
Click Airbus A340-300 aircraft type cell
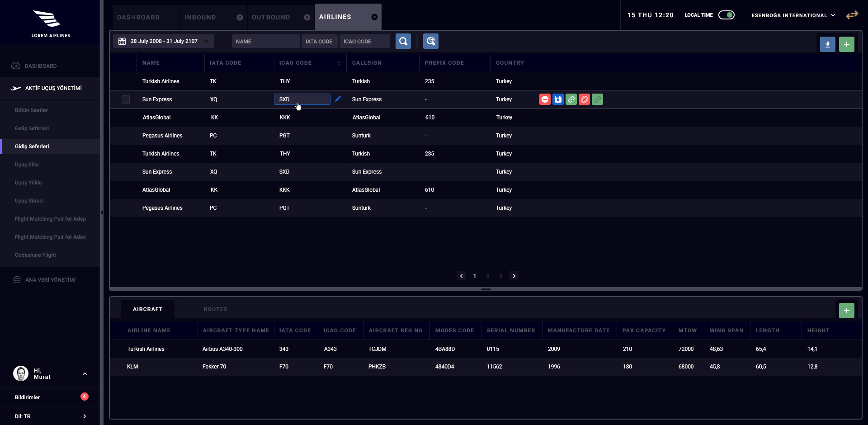(x=222, y=349)
